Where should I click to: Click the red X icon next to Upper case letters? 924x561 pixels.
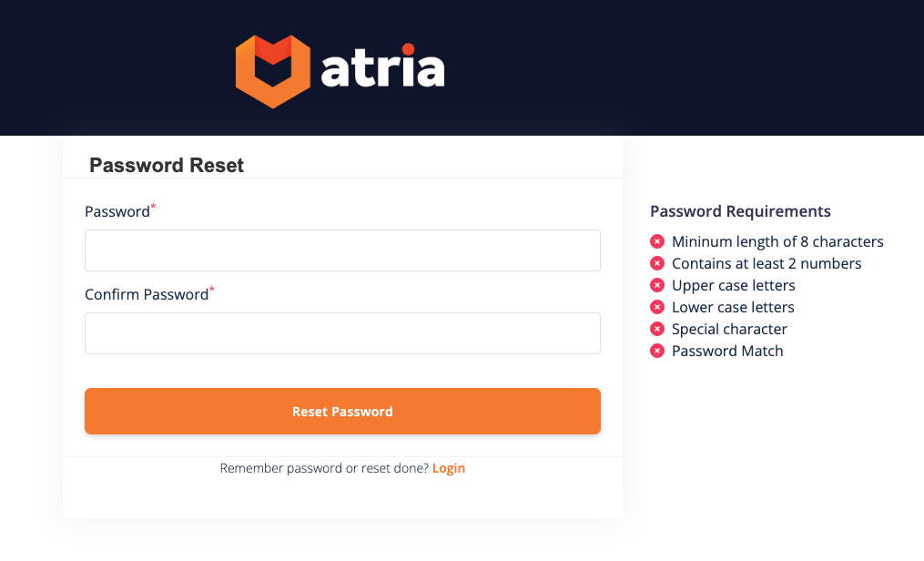(x=657, y=285)
